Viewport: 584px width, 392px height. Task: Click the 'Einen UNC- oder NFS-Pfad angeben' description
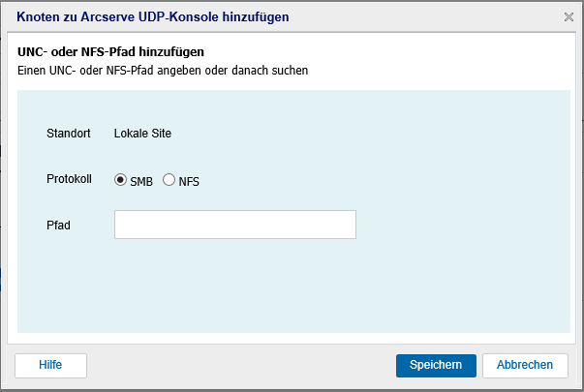163,71
